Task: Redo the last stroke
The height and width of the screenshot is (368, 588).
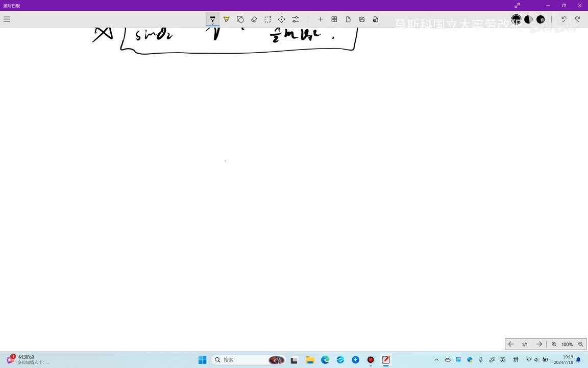Action: click(x=577, y=19)
